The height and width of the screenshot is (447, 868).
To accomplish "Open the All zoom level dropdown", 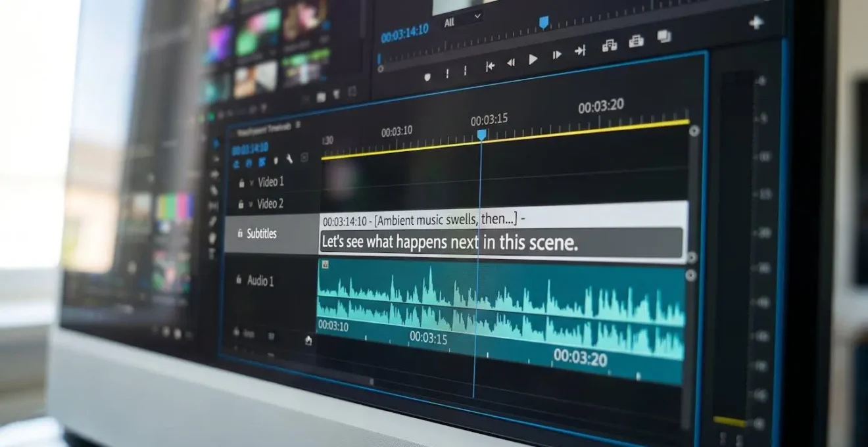I will [463, 21].
